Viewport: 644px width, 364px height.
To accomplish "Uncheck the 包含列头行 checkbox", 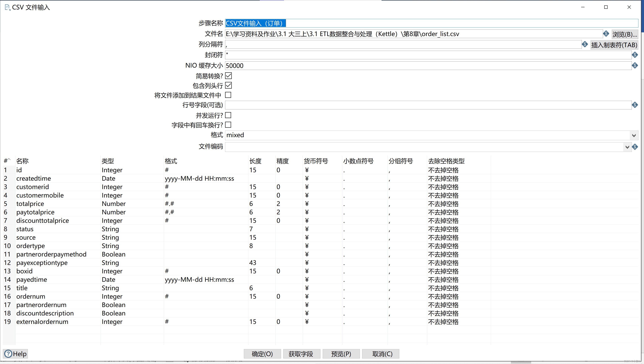I will (x=228, y=85).
